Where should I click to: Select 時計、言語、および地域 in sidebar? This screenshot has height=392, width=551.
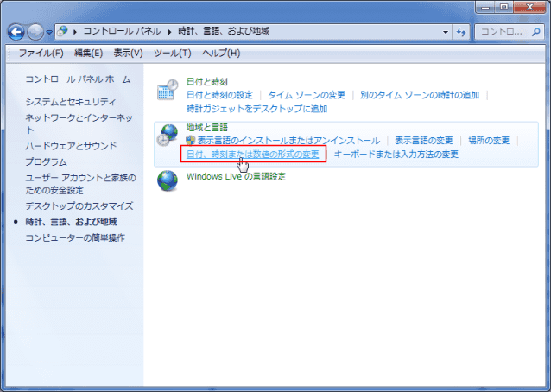click(71, 222)
